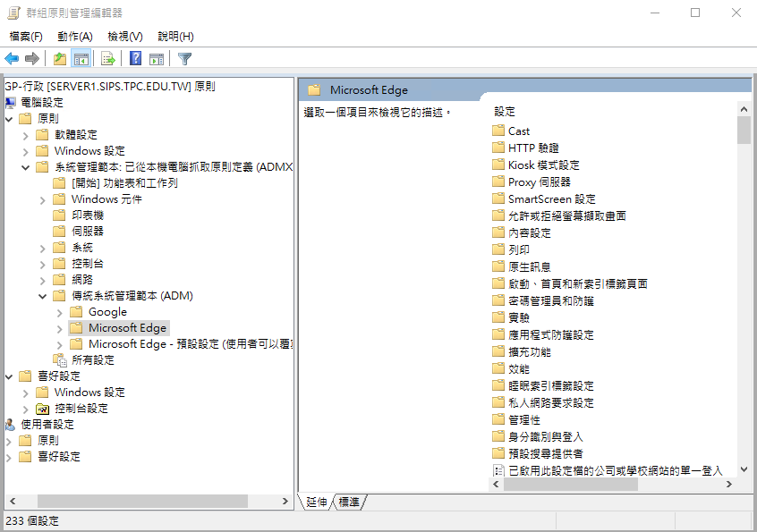The height and width of the screenshot is (532, 757).
Task: Toggle the action pane toolbar icon
Action: pyautogui.click(x=157, y=59)
